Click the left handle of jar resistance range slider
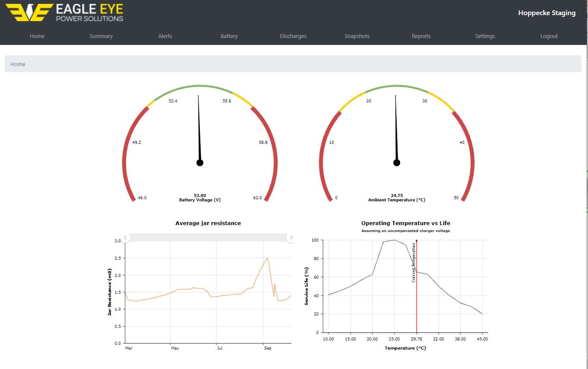 [125, 238]
